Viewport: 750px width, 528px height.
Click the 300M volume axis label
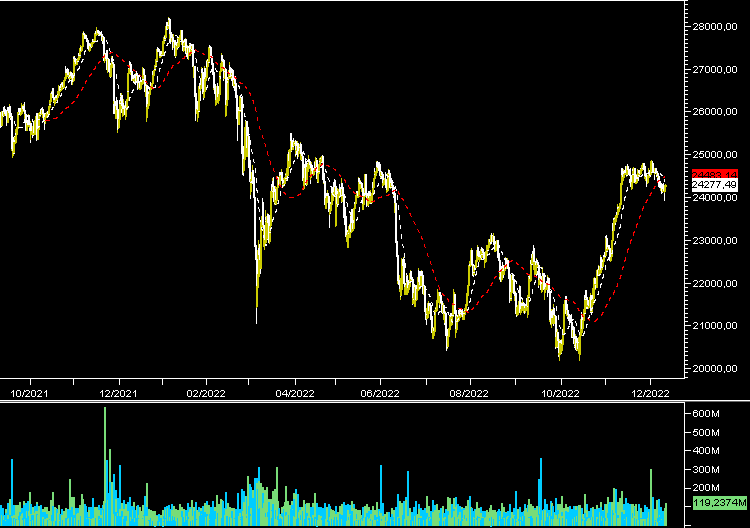(706, 470)
